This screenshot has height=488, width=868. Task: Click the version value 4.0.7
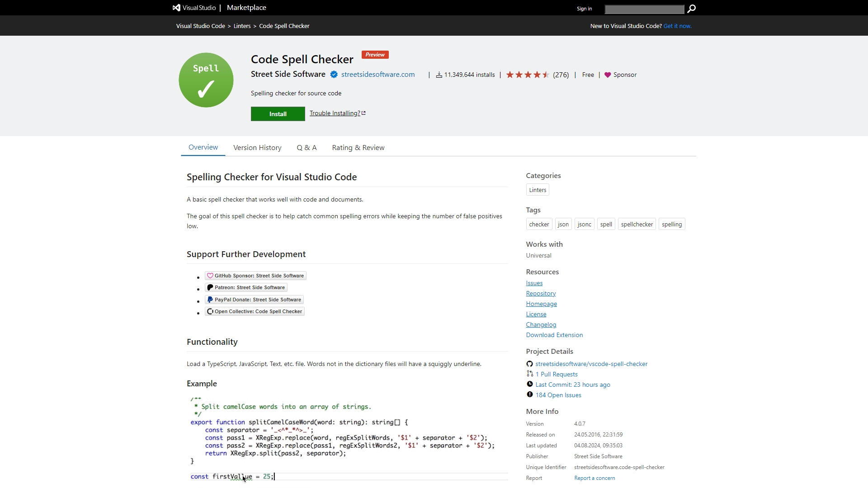coord(580,424)
